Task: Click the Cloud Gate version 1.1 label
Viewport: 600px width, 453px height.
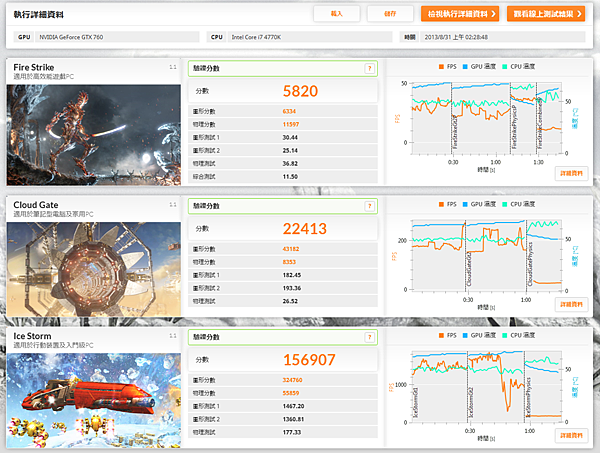Action: 173,205
